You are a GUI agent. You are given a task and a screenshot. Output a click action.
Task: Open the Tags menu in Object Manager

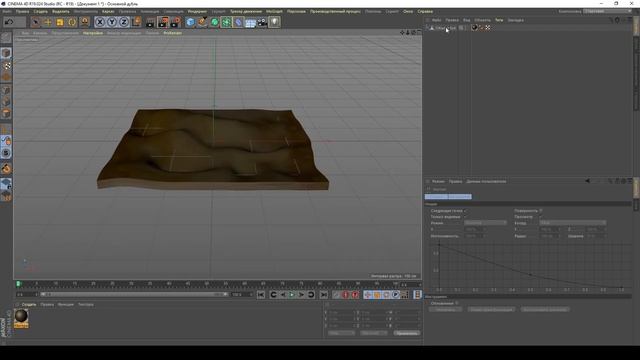pos(499,20)
